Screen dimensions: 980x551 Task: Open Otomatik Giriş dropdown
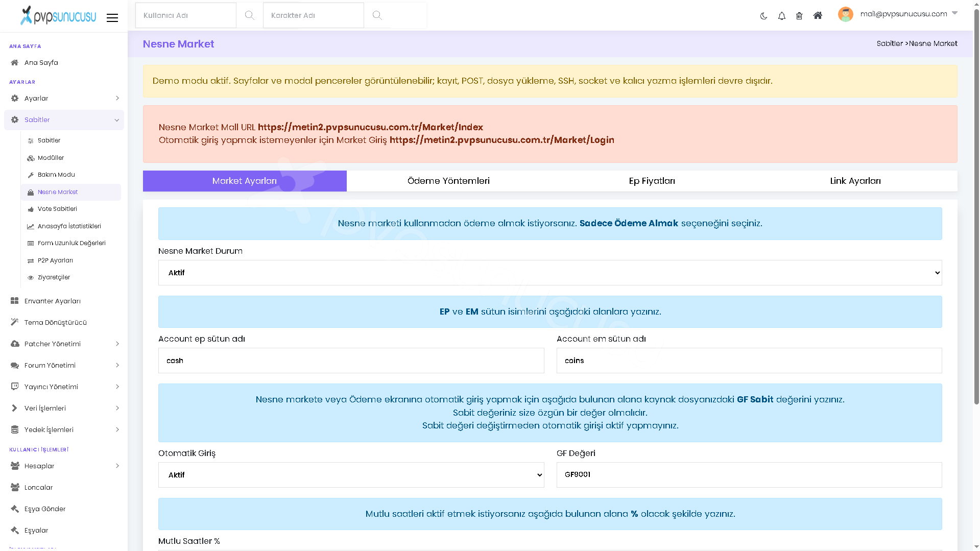point(351,475)
